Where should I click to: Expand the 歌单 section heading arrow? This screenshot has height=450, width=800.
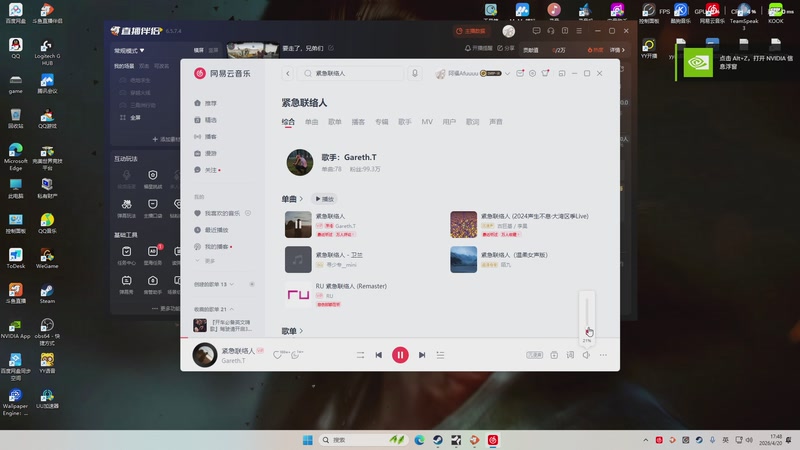301,331
